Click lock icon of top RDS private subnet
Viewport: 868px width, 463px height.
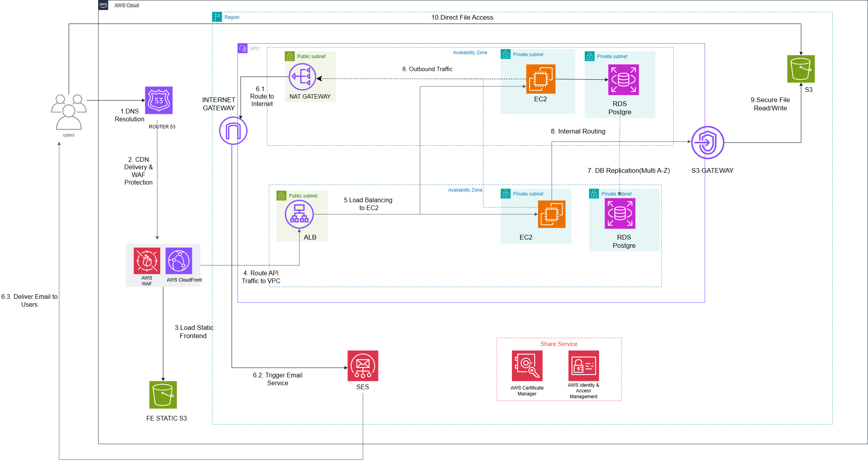[x=590, y=56]
